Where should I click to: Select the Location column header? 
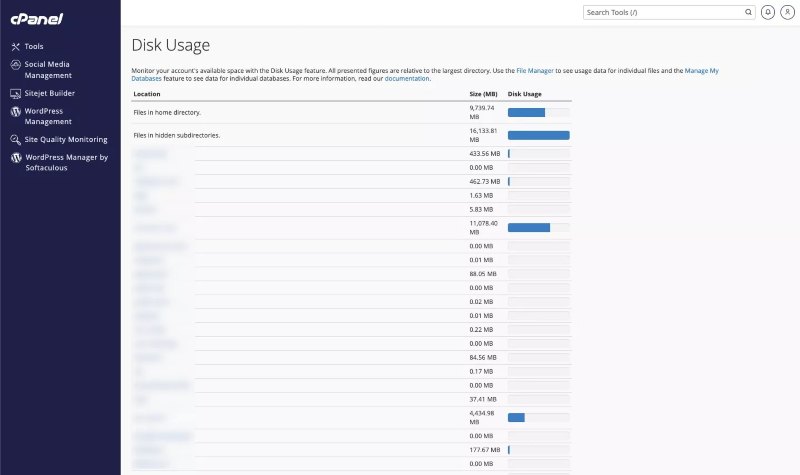coord(147,94)
